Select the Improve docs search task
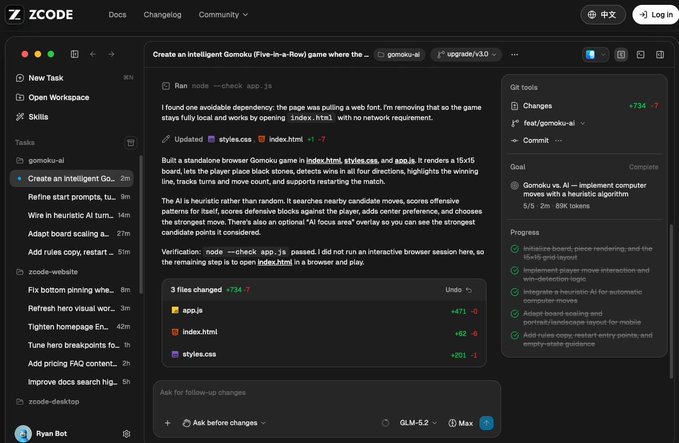 pos(71,382)
